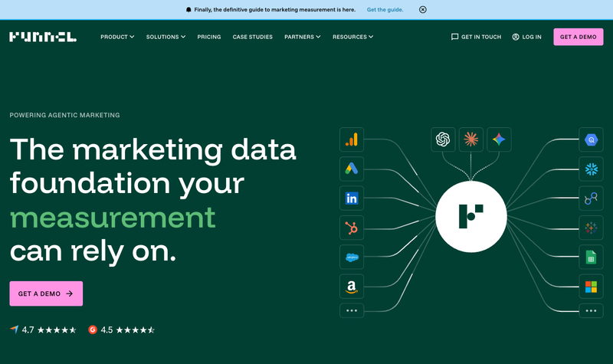
Task: Click the Tableau icon
Action: coord(591,228)
